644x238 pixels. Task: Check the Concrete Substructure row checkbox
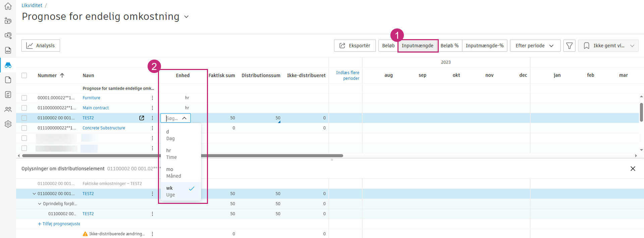click(x=24, y=128)
